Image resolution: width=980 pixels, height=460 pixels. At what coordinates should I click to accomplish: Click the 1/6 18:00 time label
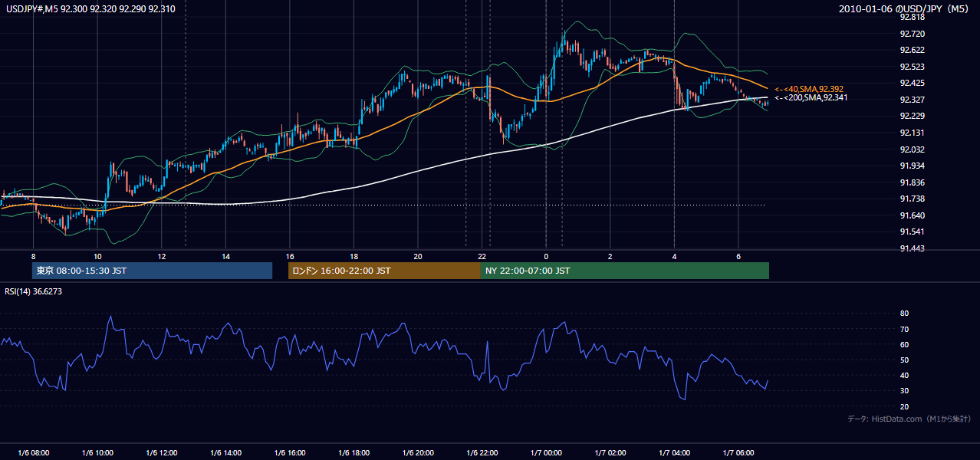(354, 453)
